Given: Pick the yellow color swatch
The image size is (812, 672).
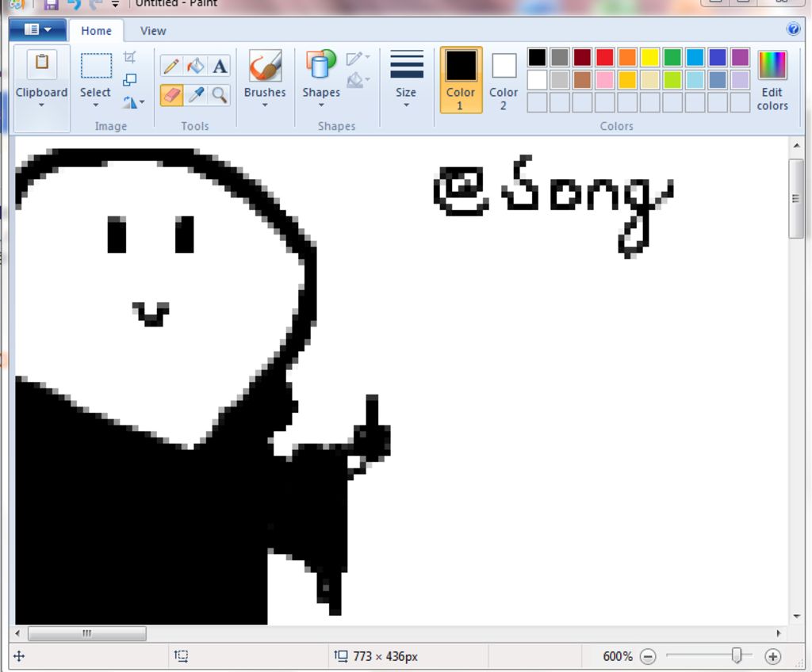Looking at the screenshot, I should [650, 57].
